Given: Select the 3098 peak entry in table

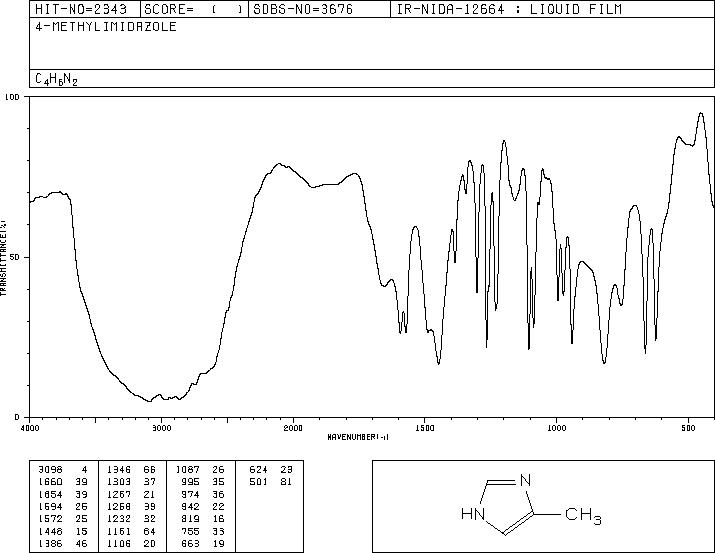Looking at the screenshot, I should [63, 470].
